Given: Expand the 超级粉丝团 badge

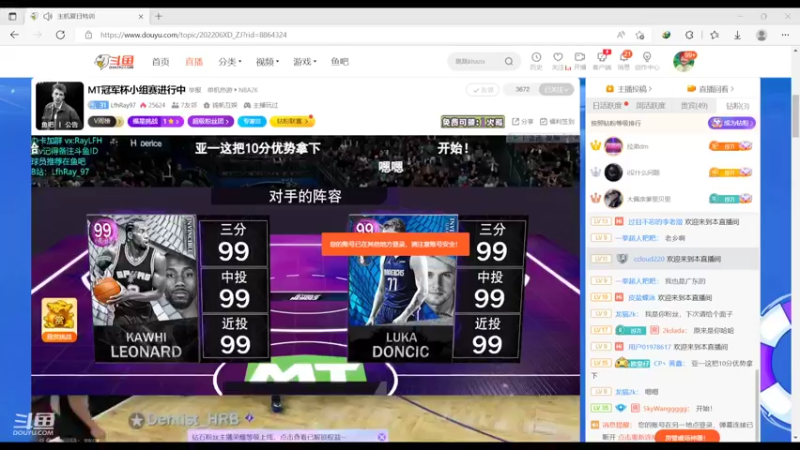Looking at the screenshot, I should click(211, 121).
